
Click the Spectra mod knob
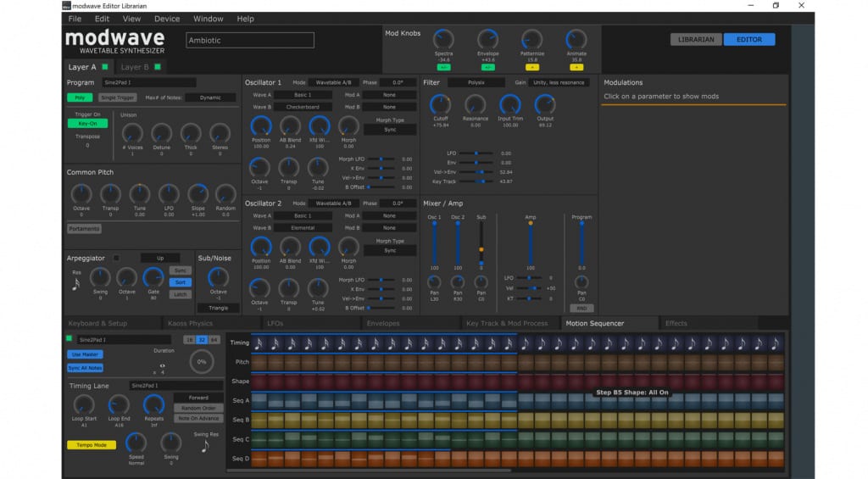point(443,40)
